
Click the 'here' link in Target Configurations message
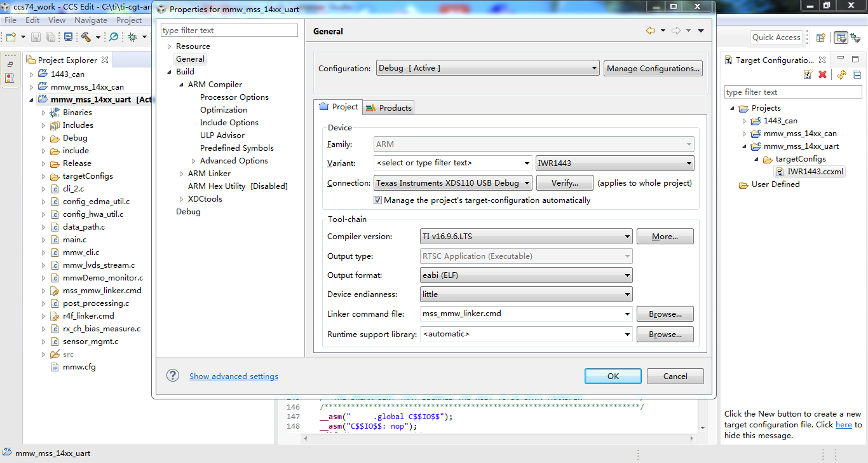[x=844, y=425]
